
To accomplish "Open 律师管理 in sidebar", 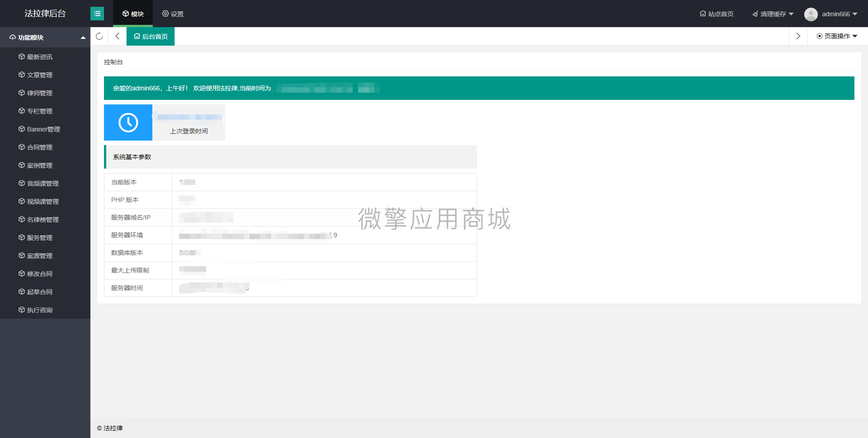I will (x=45, y=93).
